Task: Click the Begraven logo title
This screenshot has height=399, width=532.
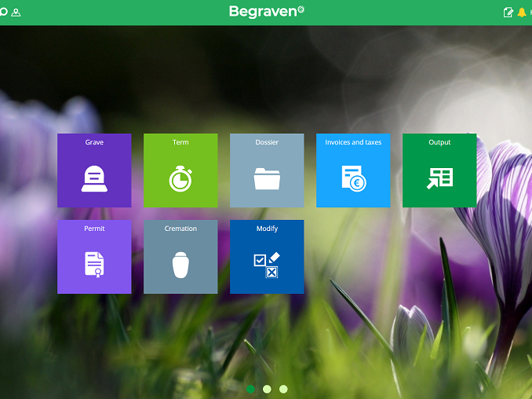Action: pyautogui.click(x=267, y=12)
